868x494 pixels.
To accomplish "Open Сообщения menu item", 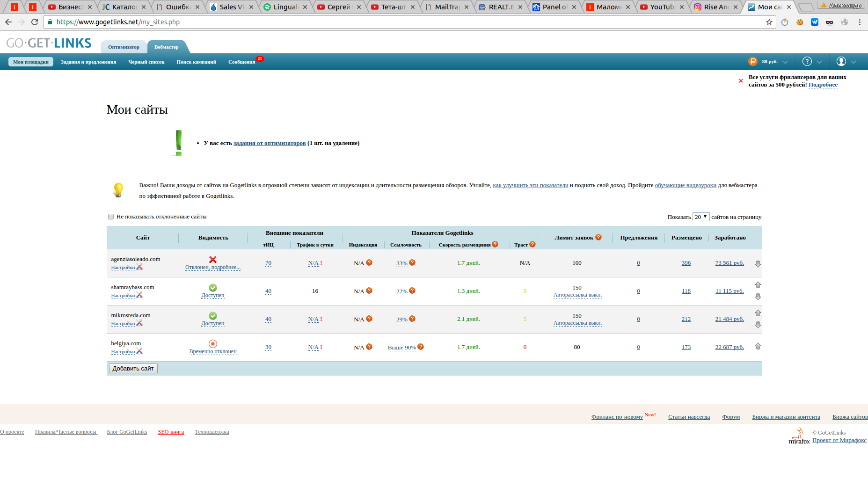I will tap(242, 62).
